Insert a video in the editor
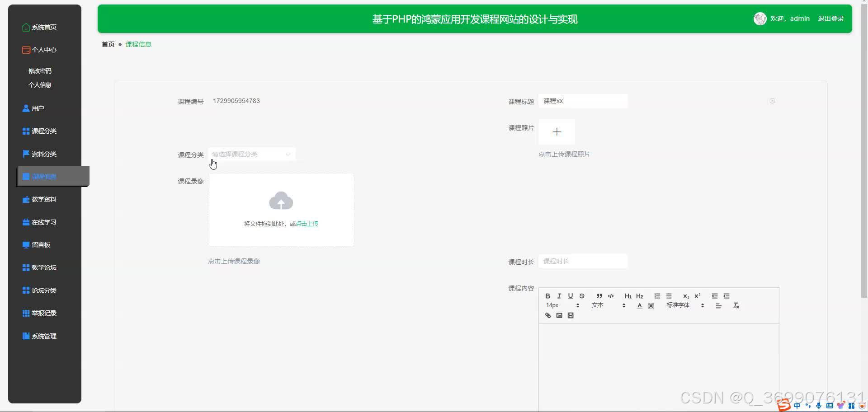The height and width of the screenshot is (412, 868). pyautogui.click(x=571, y=315)
